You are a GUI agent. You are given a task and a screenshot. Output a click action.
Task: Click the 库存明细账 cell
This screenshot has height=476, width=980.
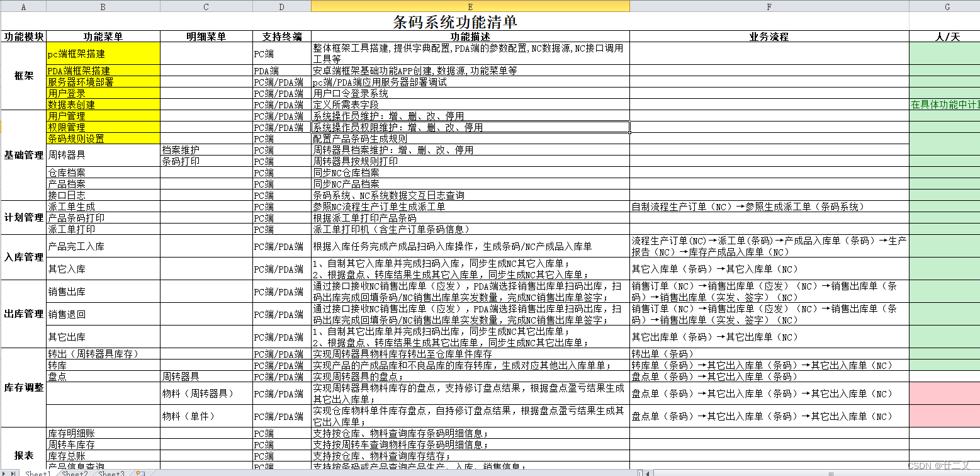(x=103, y=433)
